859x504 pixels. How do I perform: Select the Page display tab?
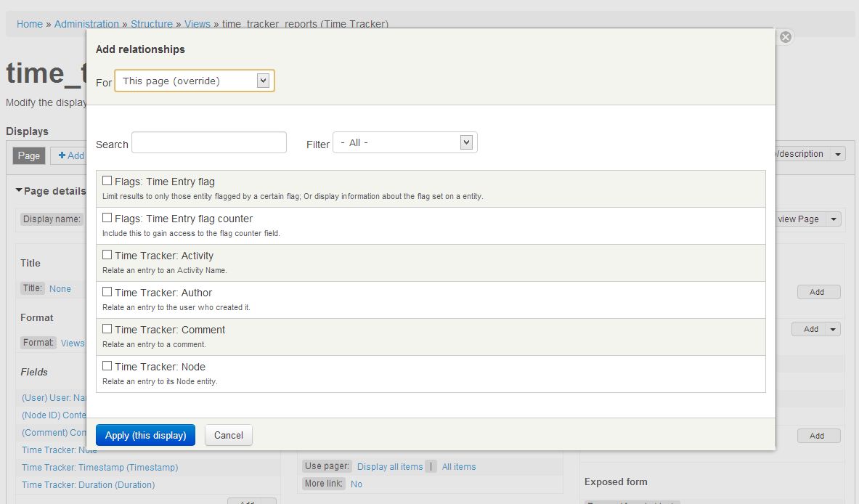pos(29,155)
